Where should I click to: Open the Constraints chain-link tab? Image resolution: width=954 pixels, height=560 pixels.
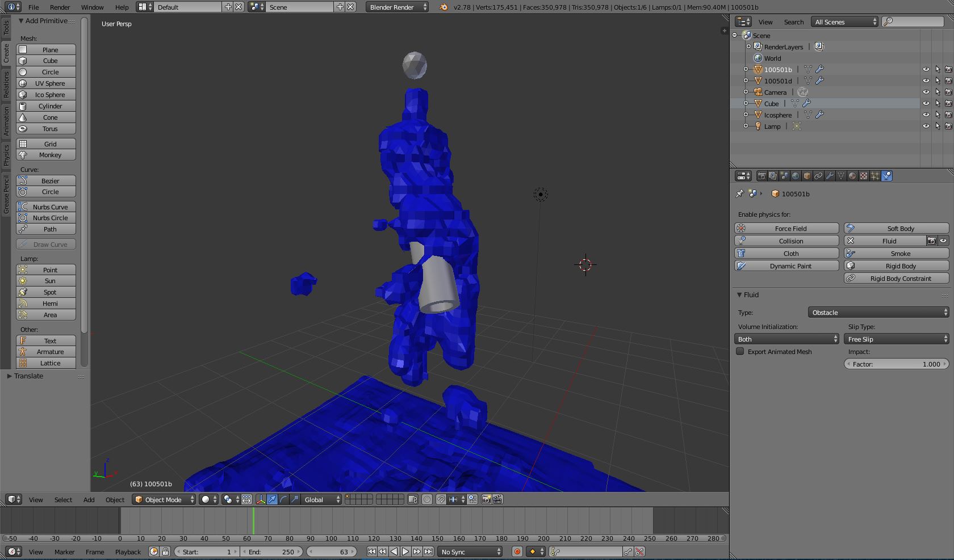(818, 176)
